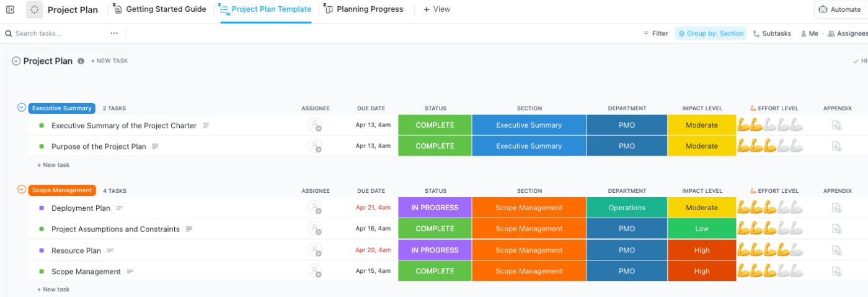Image resolution: width=868 pixels, height=297 pixels.
Task: Click appendix icon for Executive Summary of Project Charter
Action: [837, 125]
